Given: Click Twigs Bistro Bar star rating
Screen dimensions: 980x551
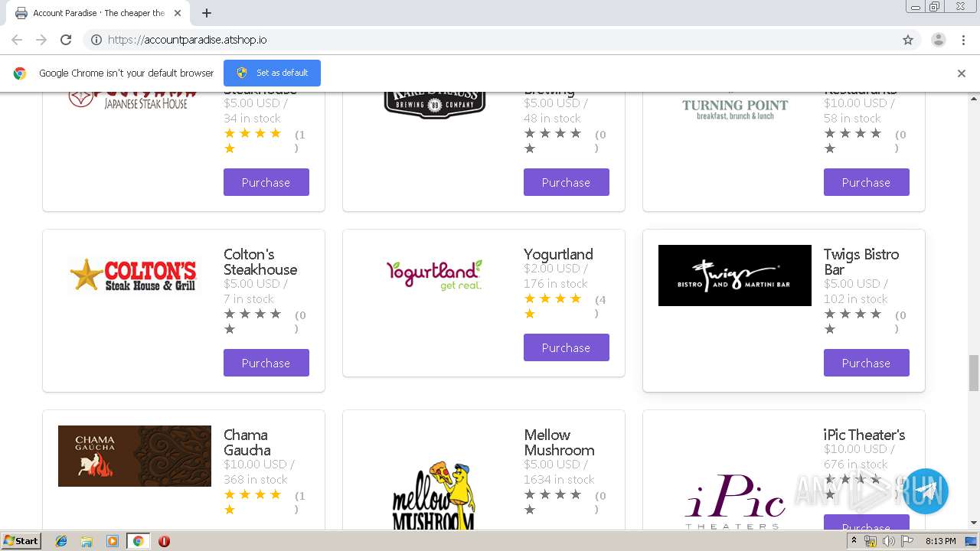Looking at the screenshot, I should tap(853, 321).
